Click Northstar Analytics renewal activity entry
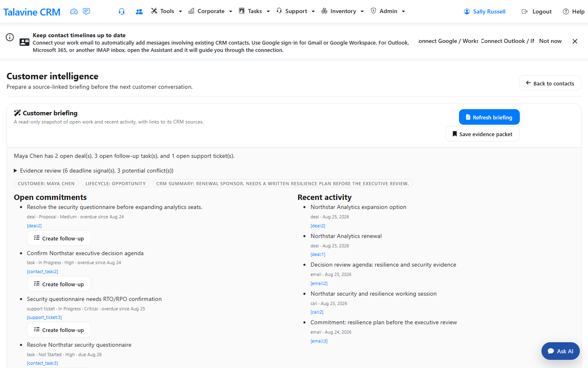 [x=346, y=236]
